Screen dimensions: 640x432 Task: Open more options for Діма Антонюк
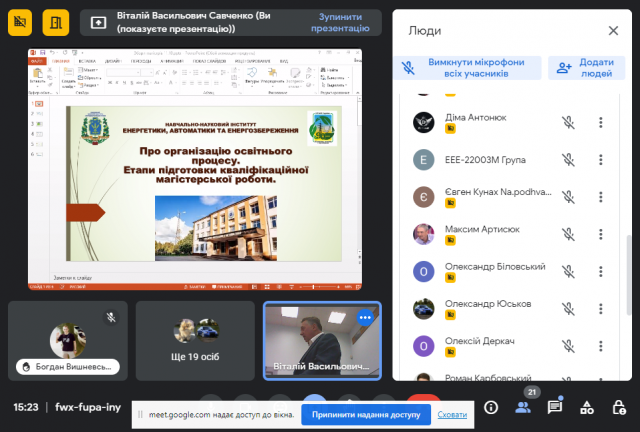(601, 123)
